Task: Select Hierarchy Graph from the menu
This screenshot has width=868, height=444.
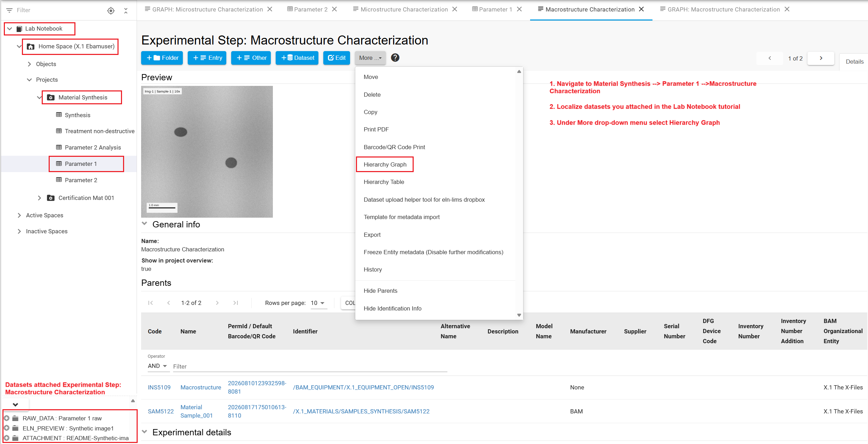Action: (385, 164)
